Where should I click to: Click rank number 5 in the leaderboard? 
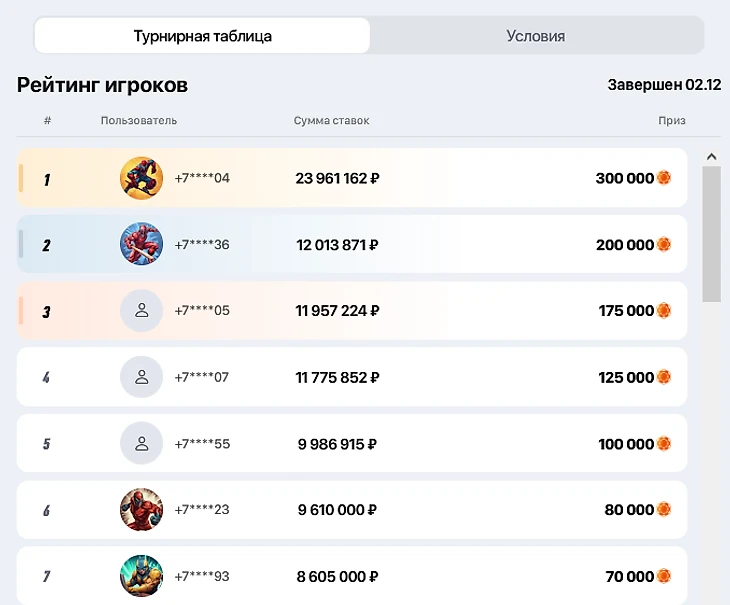click(47, 444)
